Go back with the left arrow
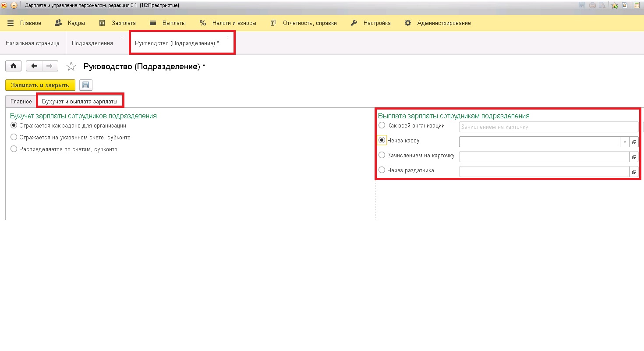 pos(34,66)
